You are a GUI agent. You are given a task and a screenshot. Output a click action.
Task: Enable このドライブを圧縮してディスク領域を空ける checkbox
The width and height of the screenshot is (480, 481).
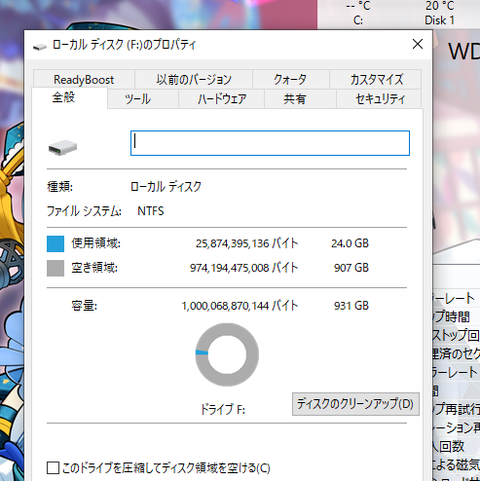pyautogui.click(x=53, y=468)
